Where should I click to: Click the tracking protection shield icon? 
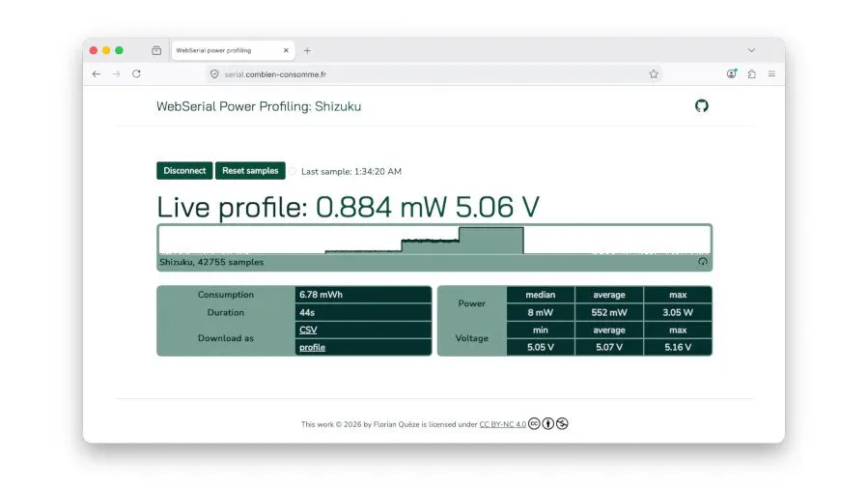214,74
